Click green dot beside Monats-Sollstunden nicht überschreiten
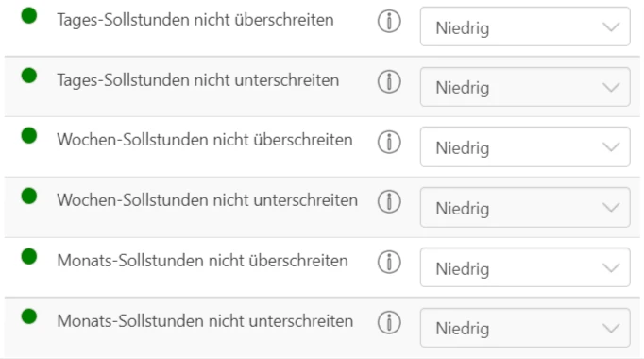 coord(29,256)
